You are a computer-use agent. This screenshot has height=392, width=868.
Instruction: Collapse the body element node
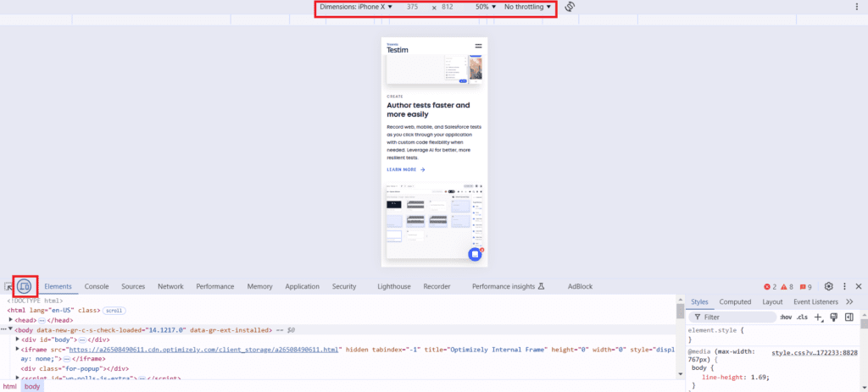[10, 329]
